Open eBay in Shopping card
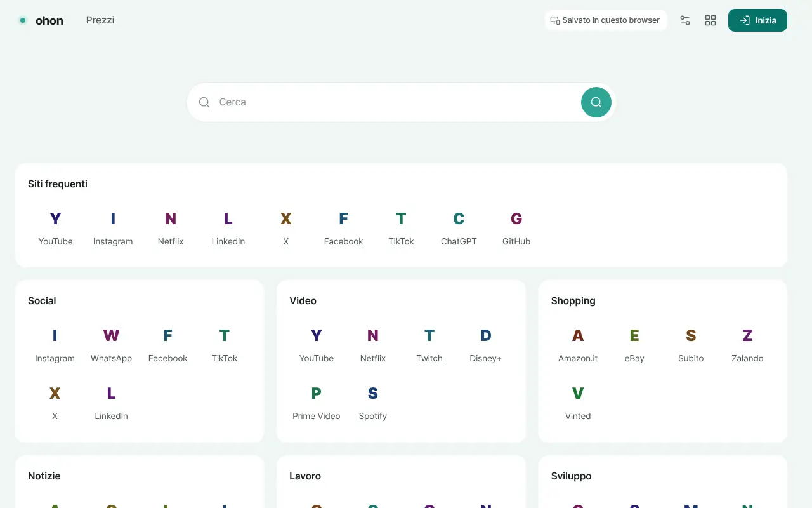This screenshot has width=812, height=508. pos(634,345)
